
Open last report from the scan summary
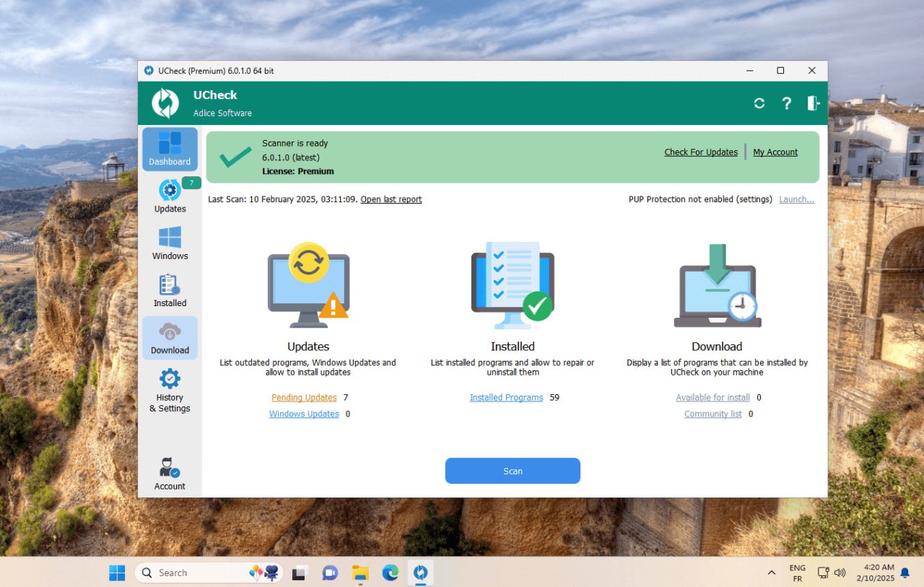(x=391, y=199)
